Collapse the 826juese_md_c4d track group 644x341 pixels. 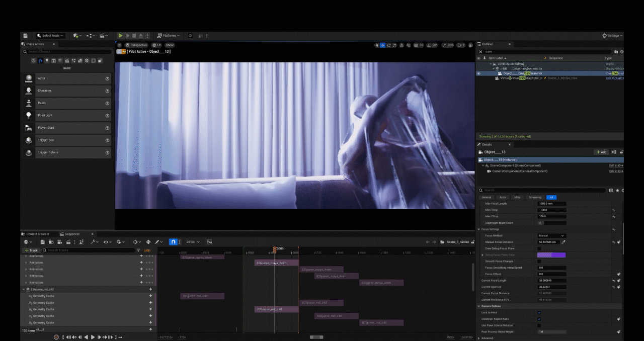24,289
